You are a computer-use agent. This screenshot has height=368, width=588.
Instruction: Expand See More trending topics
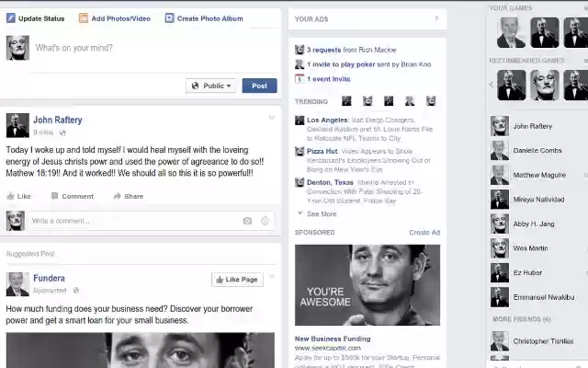tap(317, 213)
